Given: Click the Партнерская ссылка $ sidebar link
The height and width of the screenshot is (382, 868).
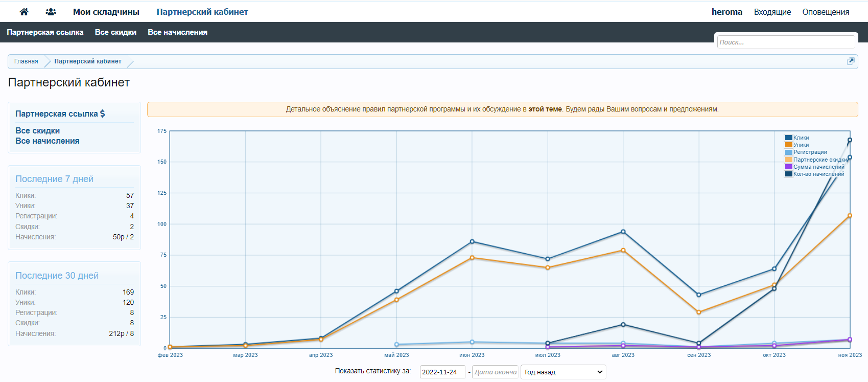Looking at the screenshot, I should point(60,114).
